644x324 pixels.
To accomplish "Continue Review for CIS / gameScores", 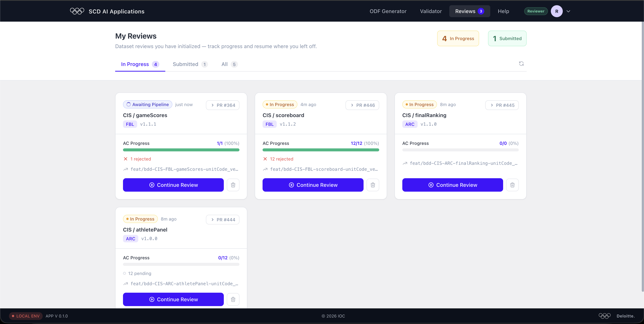I will point(173,185).
